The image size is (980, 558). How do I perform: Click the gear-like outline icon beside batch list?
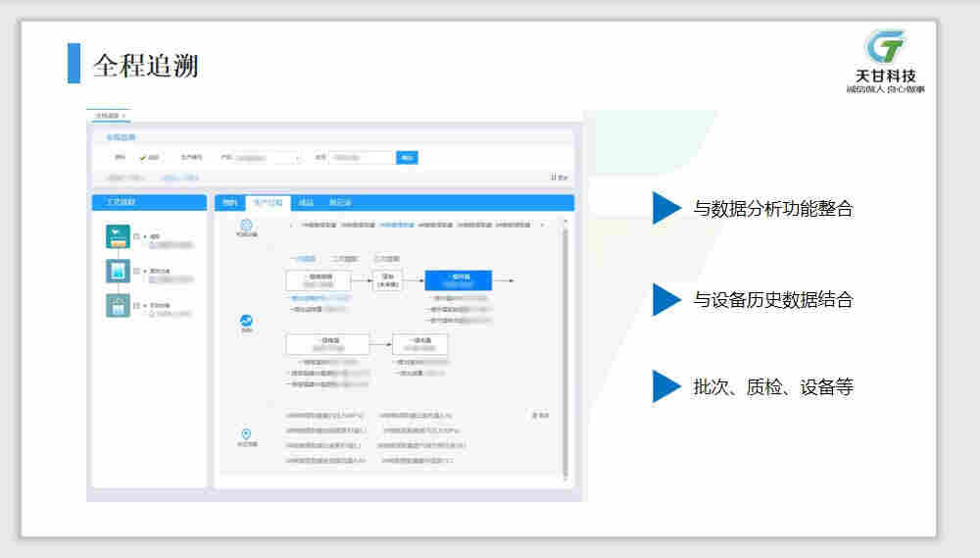[246, 226]
